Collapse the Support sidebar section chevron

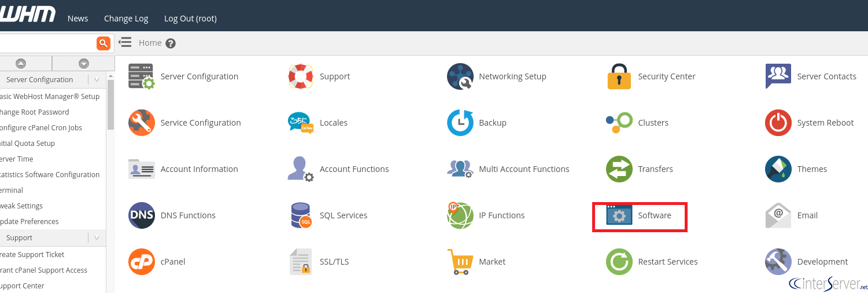coord(97,238)
